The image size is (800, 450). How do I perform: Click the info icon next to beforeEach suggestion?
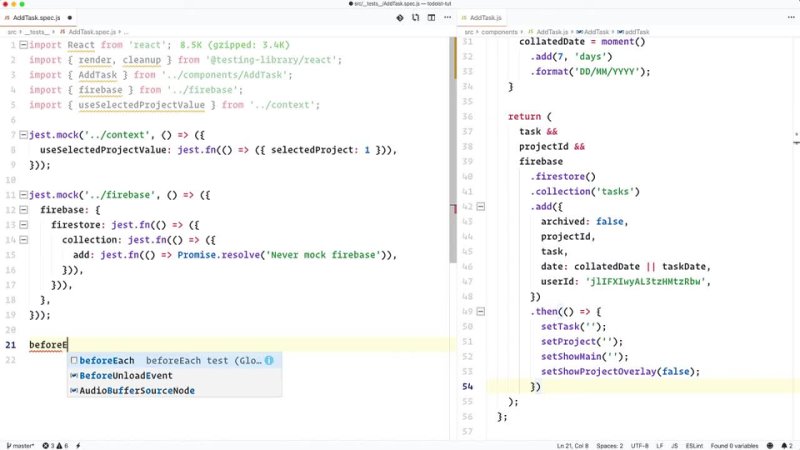pos(269,360)
